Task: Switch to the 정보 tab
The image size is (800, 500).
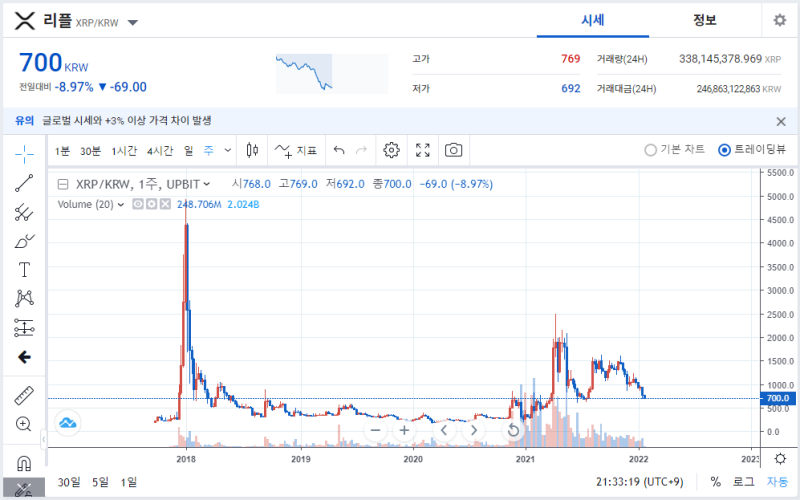Action: coord(705,20)
